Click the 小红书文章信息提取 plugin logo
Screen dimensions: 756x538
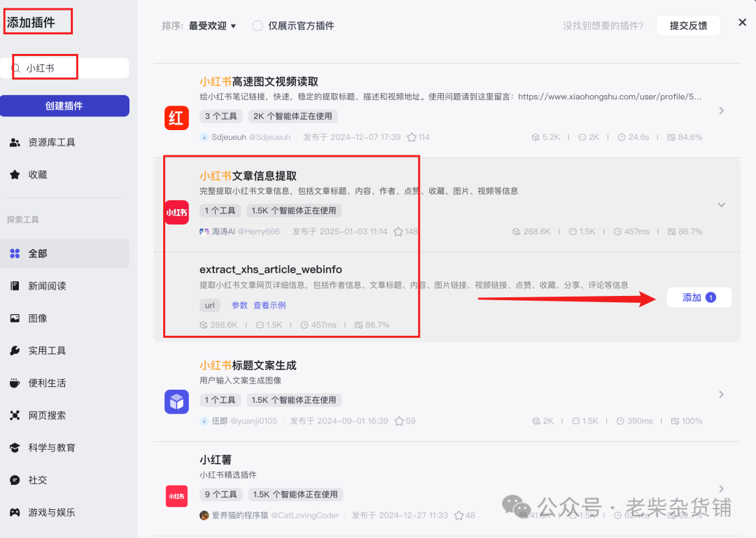pyautogui.click(x=176, y=213)
